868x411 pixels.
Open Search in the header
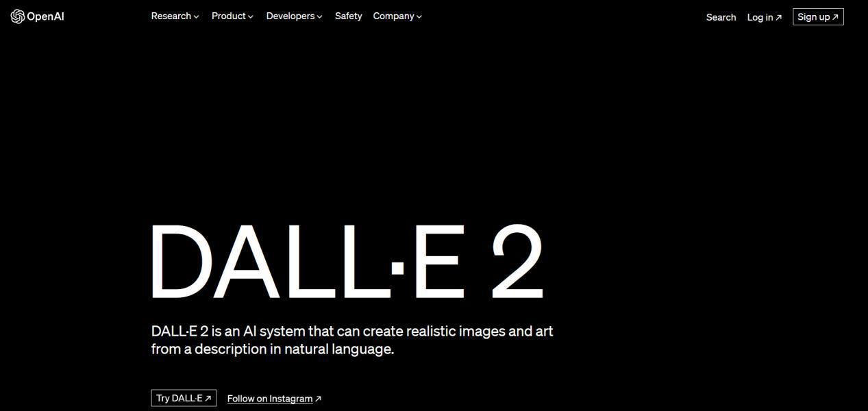point(721,17)
